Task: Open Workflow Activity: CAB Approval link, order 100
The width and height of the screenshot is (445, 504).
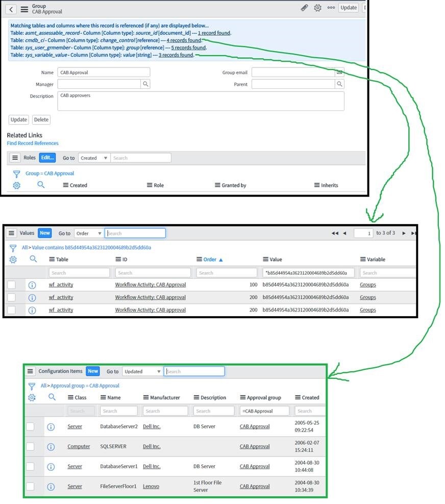Action: pos(151,285)
